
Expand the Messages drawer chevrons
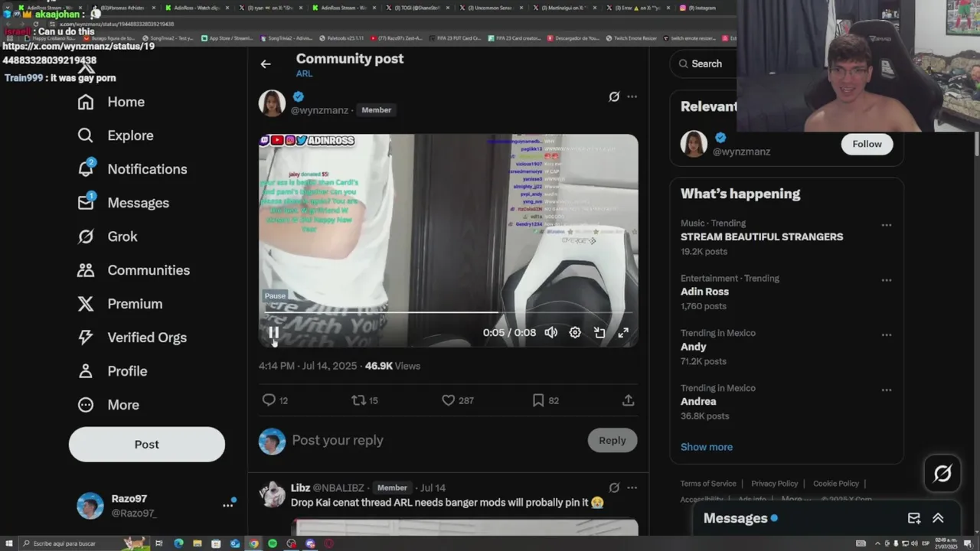tap(938, 518)
